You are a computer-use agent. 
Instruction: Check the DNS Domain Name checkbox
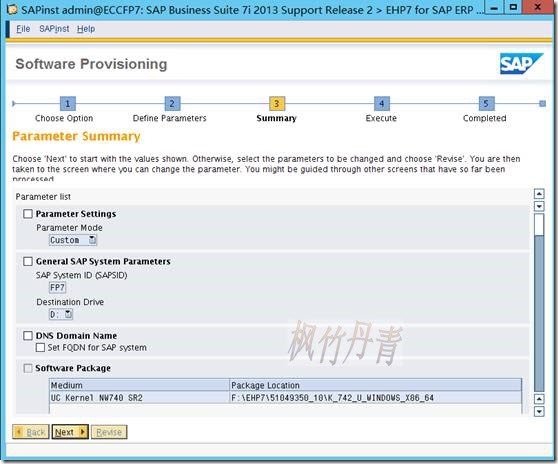coord(28,336)
